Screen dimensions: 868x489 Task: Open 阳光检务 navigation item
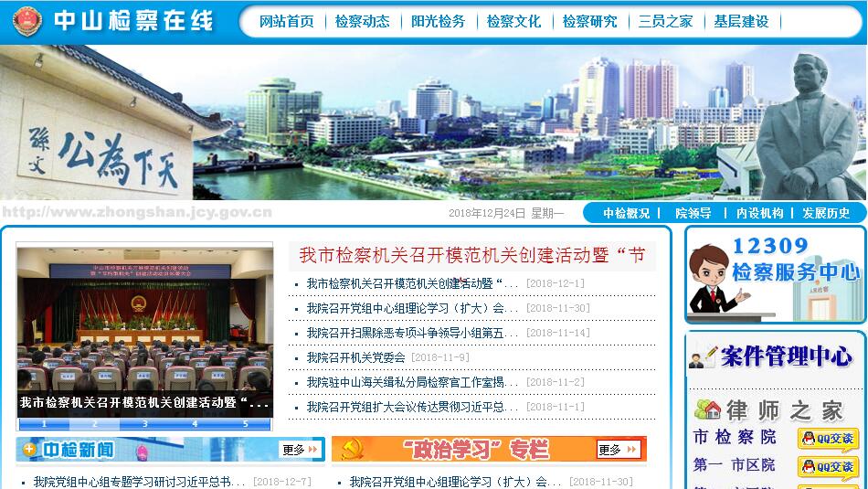(439, 22)
